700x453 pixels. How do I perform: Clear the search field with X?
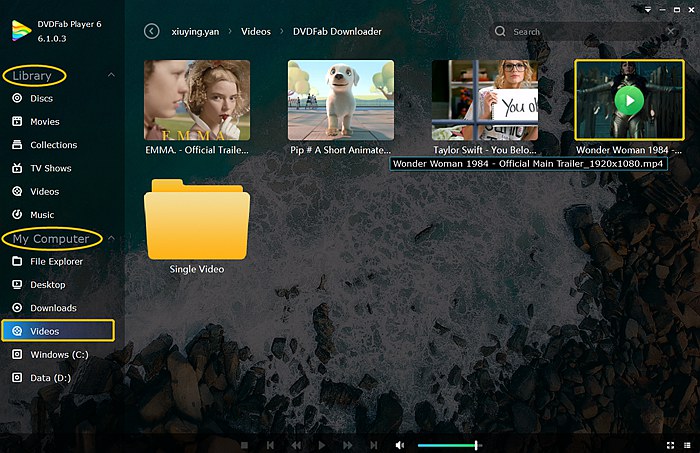coord(671,31)
